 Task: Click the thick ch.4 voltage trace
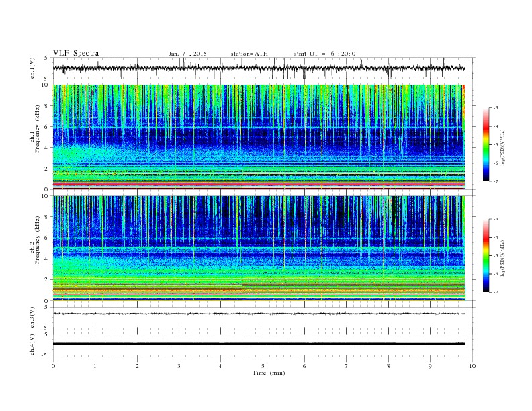click(259, 344)
